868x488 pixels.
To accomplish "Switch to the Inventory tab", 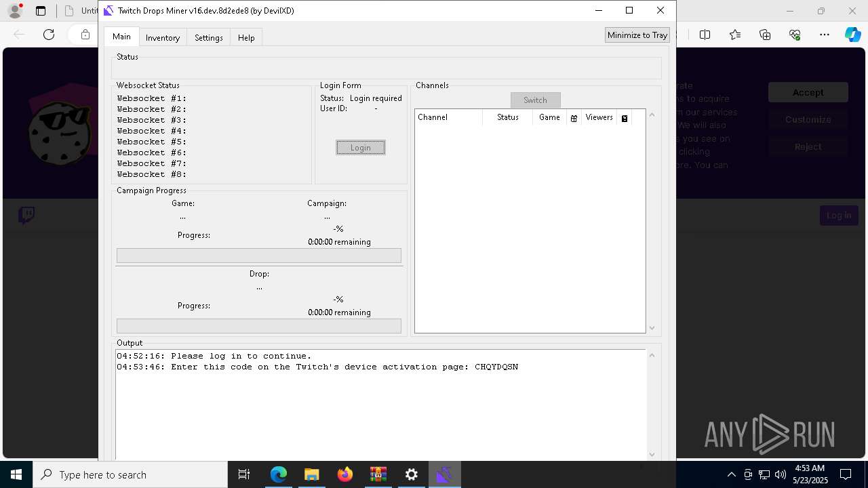I will (x=163, y=38).
